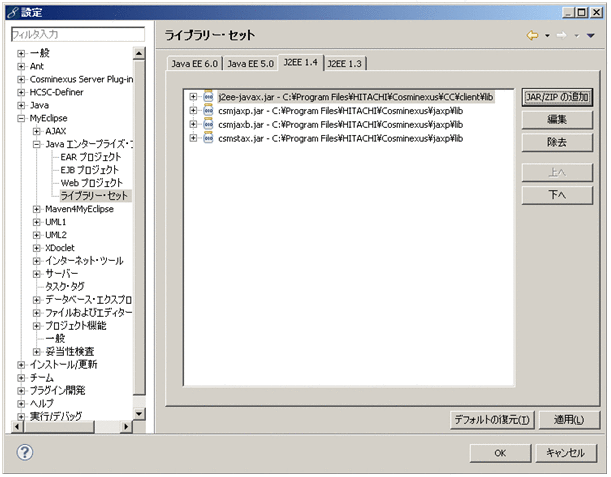
Task: Click the 除去 button
Action: pyautogui.click(x=557, y=142)
